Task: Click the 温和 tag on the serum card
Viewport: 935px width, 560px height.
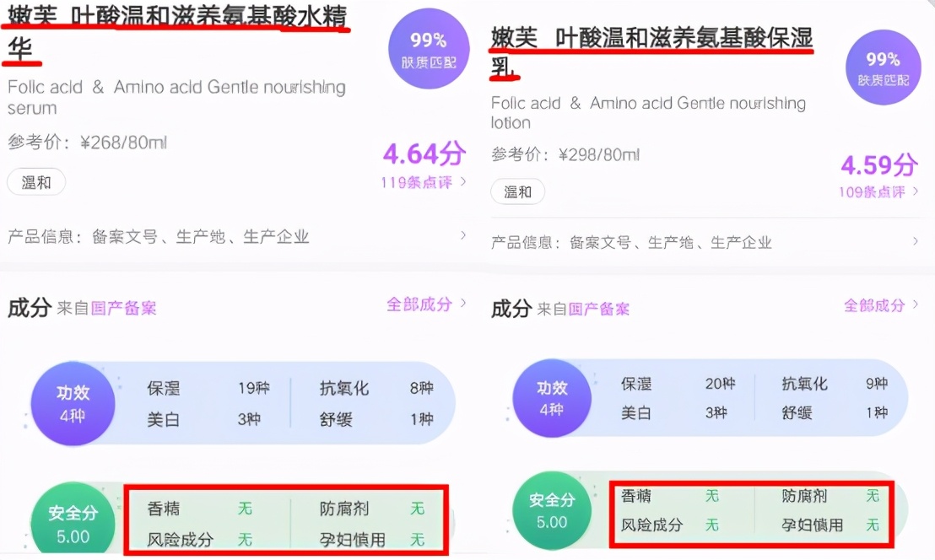Action: (36, 182)
